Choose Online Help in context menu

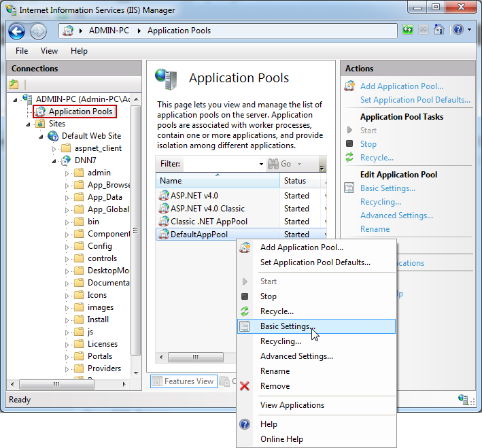pyautogui.click(x=316, y=439)
